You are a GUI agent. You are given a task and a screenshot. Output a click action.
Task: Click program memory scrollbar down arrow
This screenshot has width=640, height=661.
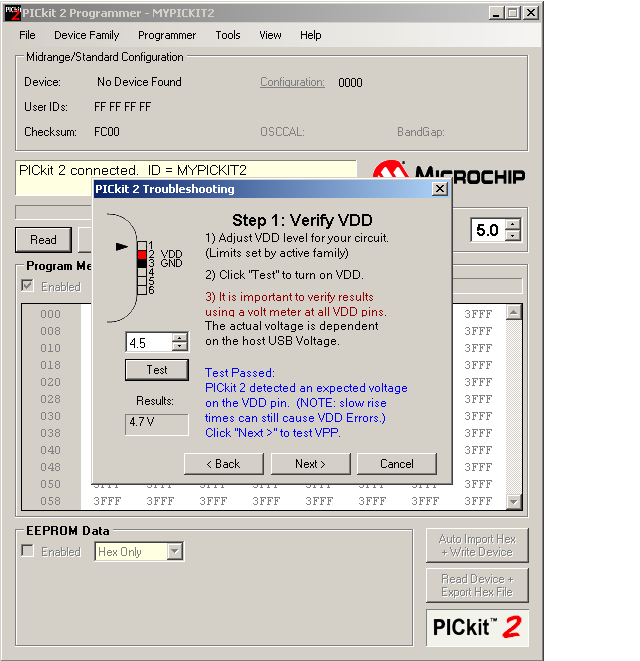pos(514,501)
